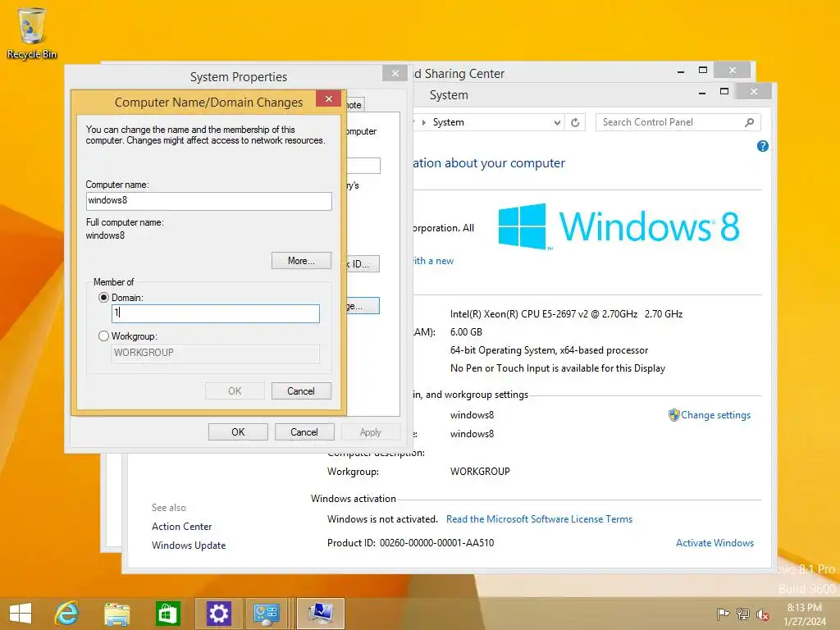Read the Microsoft Software License Terms link
The image size is (840, 630).
click(539, 519)
